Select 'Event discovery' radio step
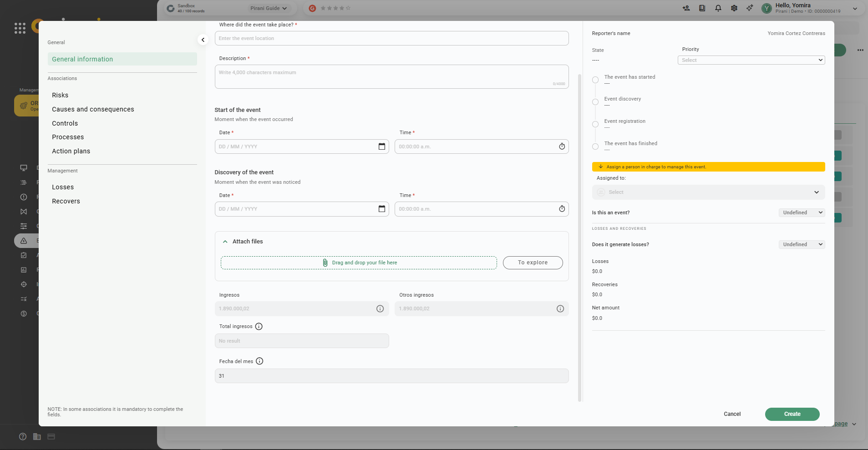Image resolution: width=868 pixels, height=450 pixels. (x=595, y=102)
